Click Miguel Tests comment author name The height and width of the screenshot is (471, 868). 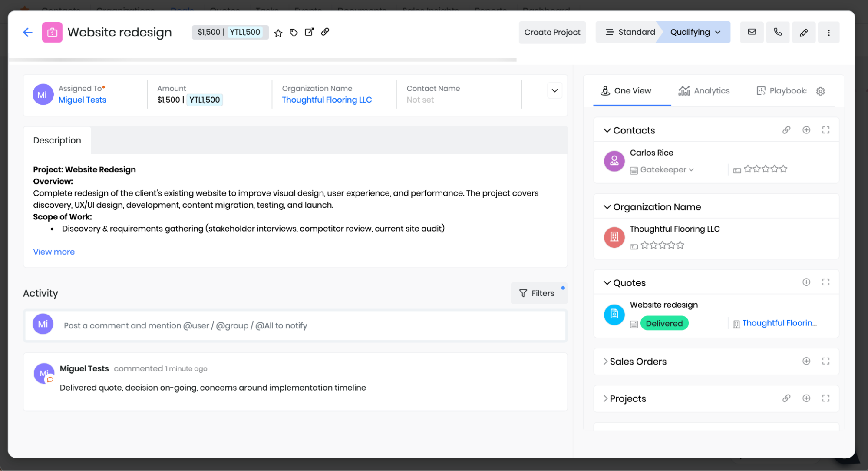[84, 369]
